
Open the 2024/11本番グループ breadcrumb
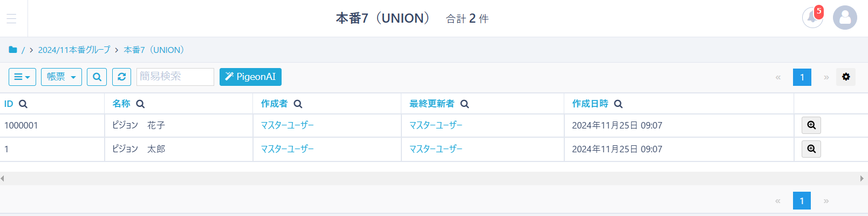pos(74,50)
